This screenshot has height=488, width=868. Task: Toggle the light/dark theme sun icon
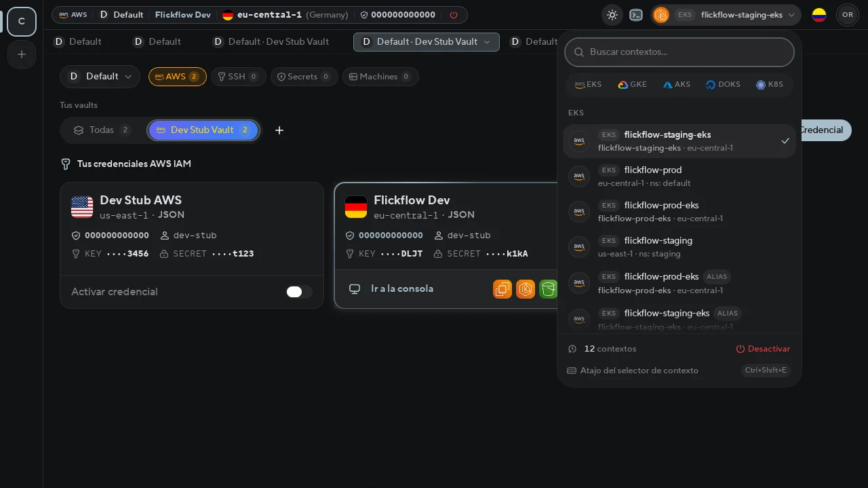(612, 15)
